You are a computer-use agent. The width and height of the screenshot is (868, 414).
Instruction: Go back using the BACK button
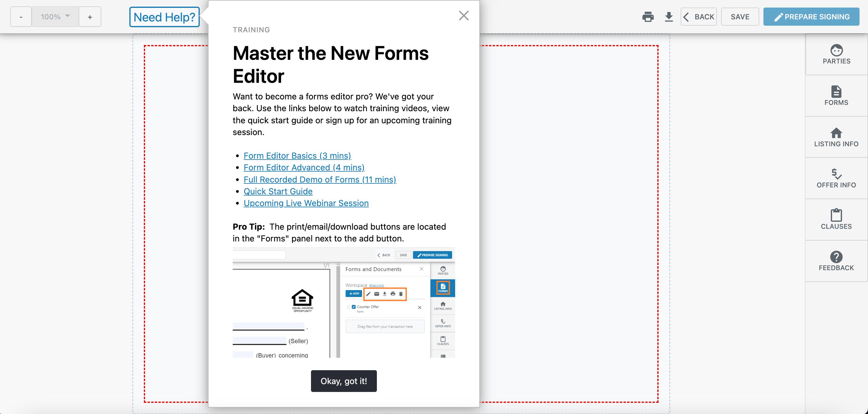(x=698, y=17)
